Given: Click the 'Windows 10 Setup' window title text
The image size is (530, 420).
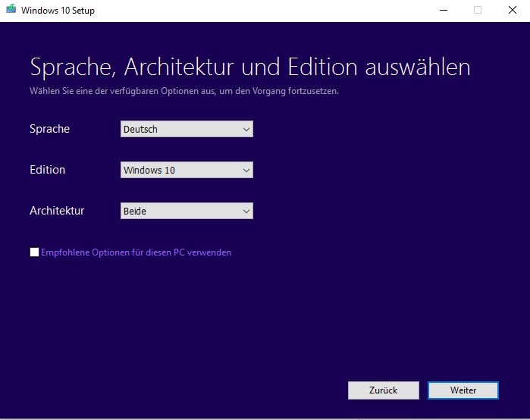Looking at the screenshot, I should pyautogui.click(x=58, y=11).
